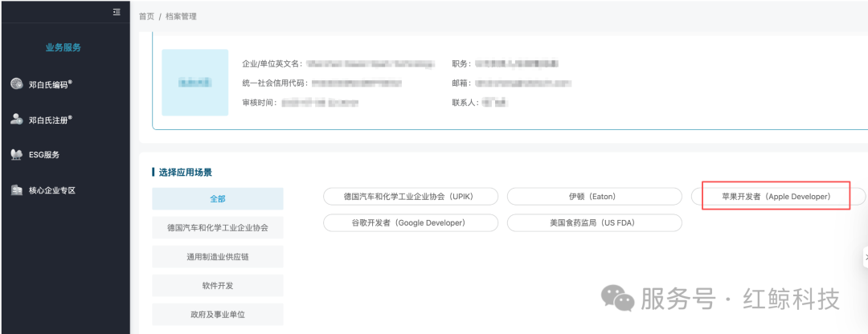Click the 邮箱 label
868x334 pixels.
coord(461,83)
